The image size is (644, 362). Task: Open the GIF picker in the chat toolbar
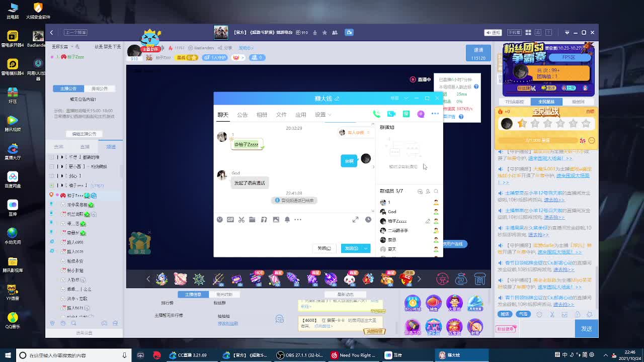tap(230, 220)
